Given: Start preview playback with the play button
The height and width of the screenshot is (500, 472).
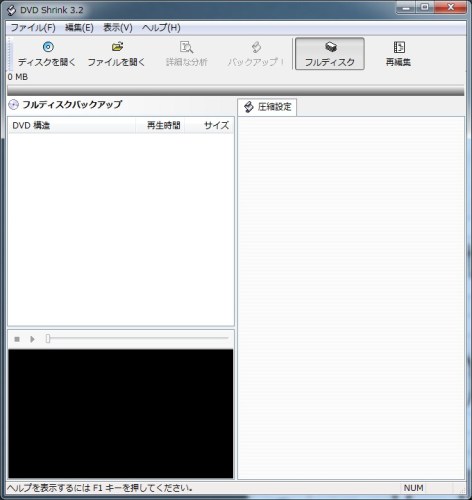Looking at the screenshot, I should coord(32,339).
